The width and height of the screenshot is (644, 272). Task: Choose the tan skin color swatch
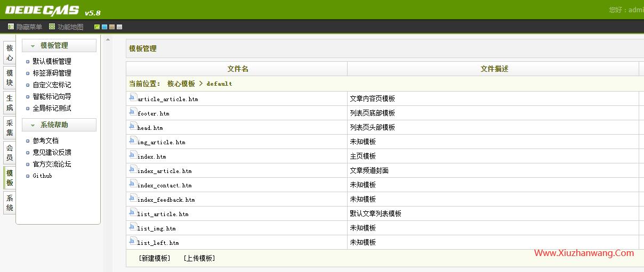(x=112, y=27)
